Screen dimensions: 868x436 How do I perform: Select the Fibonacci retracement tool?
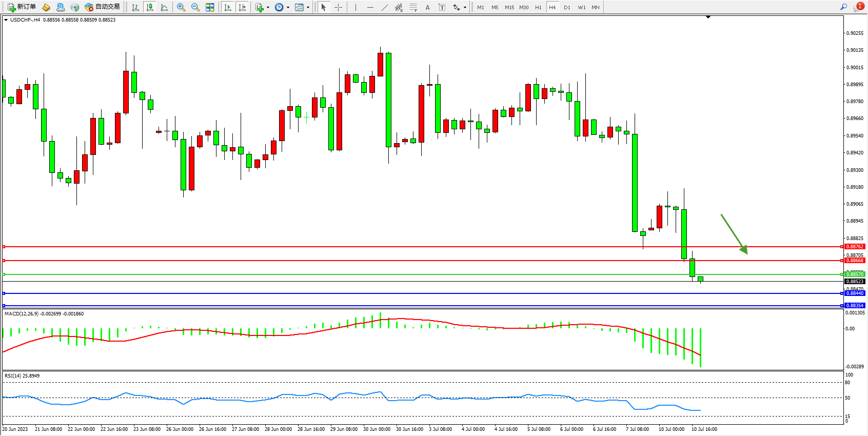413,7
